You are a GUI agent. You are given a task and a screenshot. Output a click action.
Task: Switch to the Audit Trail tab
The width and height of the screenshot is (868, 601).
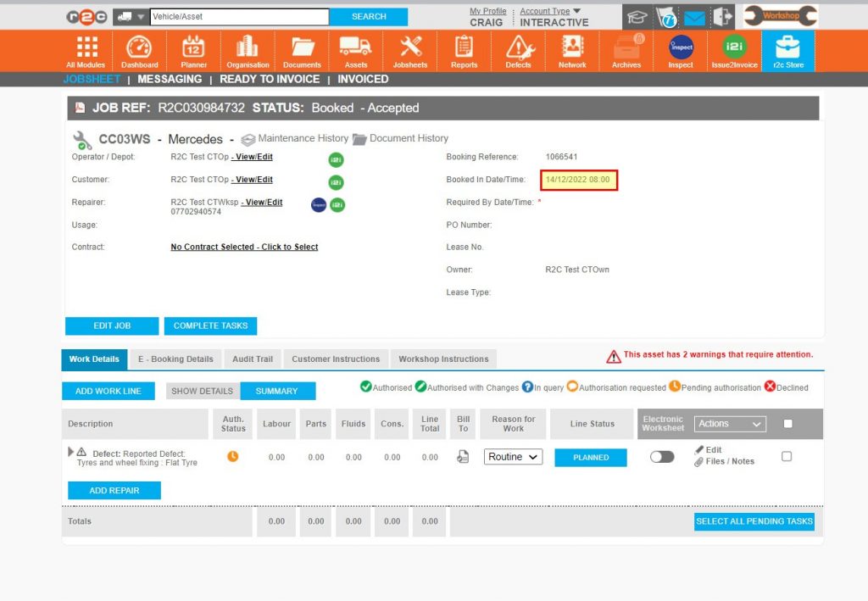tap(252, 359)
